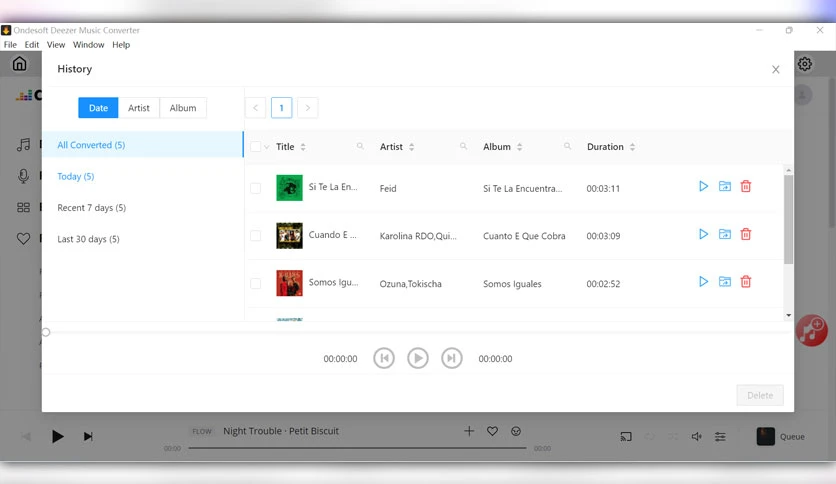Skip to next song in Deezer player bar
The width and height of the screenshot is (836, 484).
(x=88, y=437)
